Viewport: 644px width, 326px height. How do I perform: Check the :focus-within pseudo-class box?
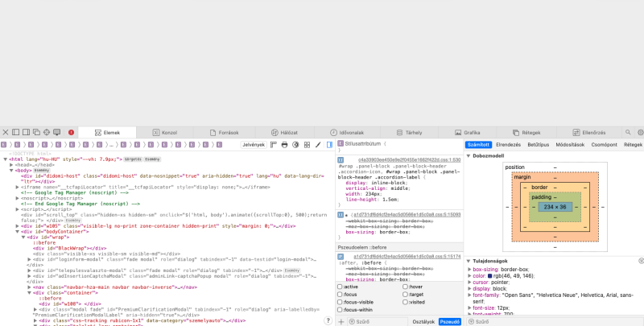pos(340,310)
